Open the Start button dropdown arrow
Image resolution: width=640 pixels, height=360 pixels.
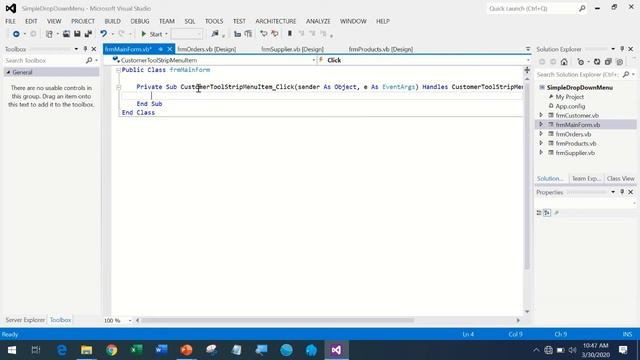(x=167, y=34)
